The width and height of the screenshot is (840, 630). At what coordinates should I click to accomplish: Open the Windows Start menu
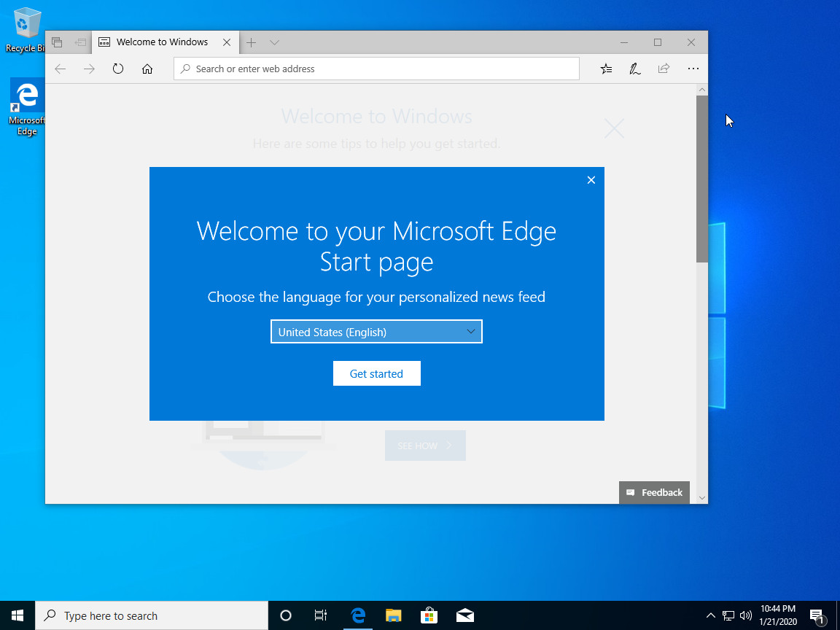(17, 615)
